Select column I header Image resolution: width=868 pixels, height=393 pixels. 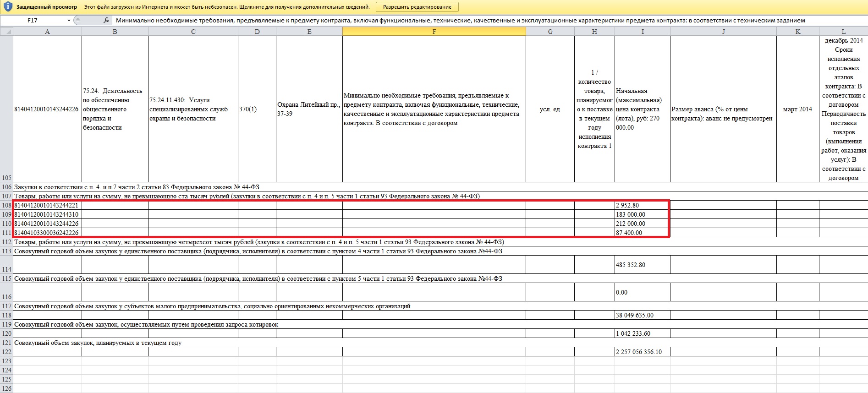(643, 32)
